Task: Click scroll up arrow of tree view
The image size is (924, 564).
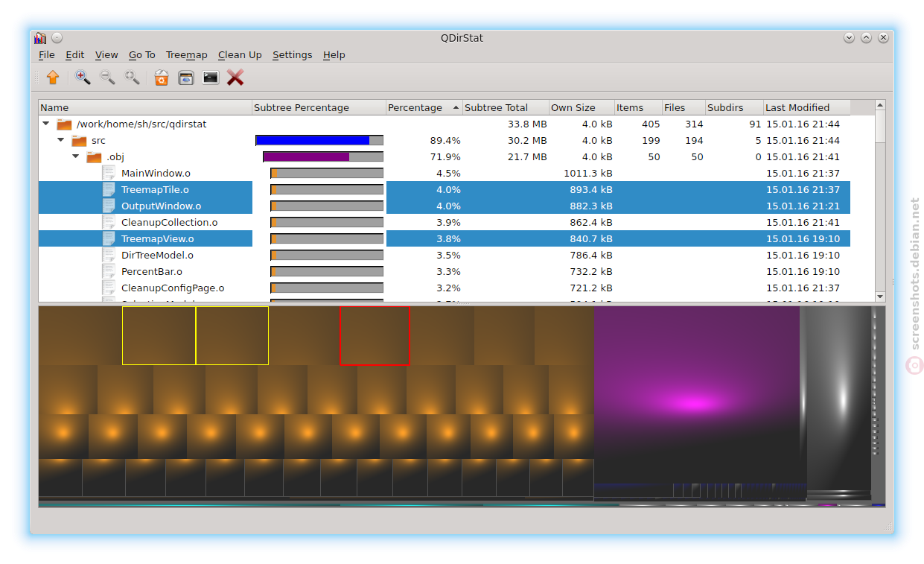Action: coord(880,107)
